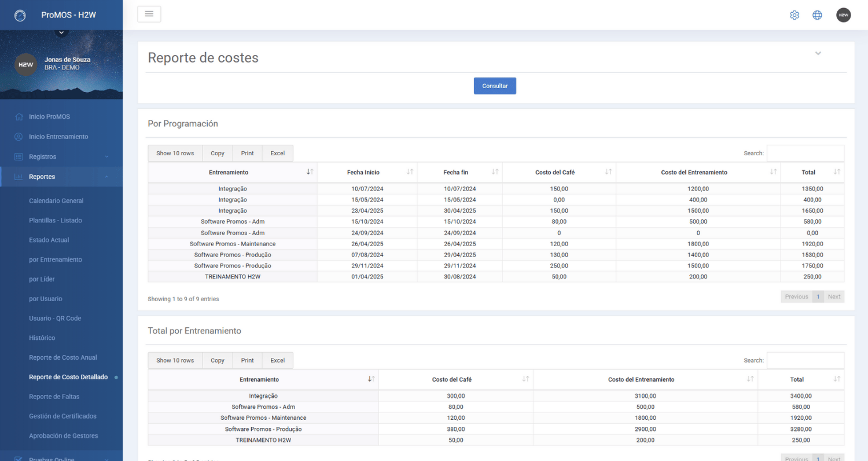
Task: Click the ProMOS logo icon
Action: click(x=20, y=16)
